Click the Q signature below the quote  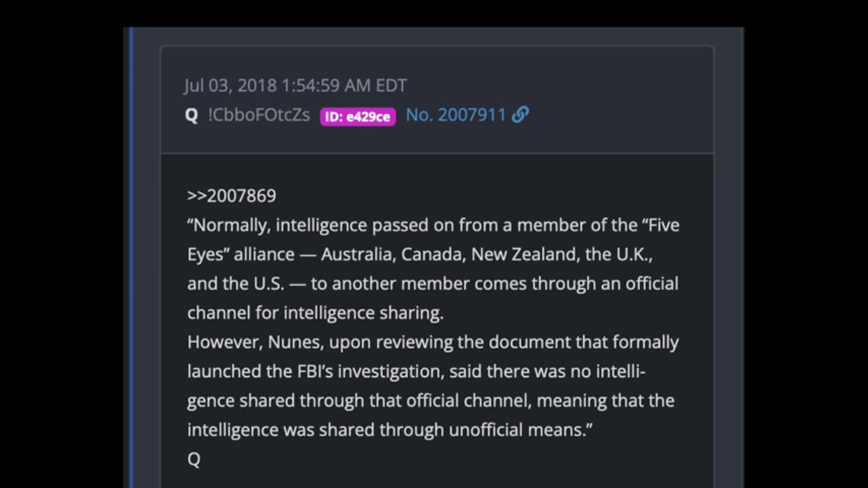point(193,459)
